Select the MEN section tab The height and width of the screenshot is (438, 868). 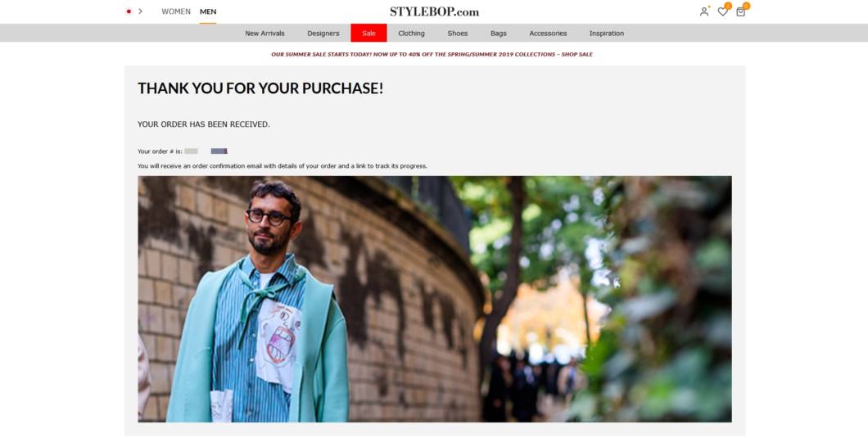coord(208,11)
